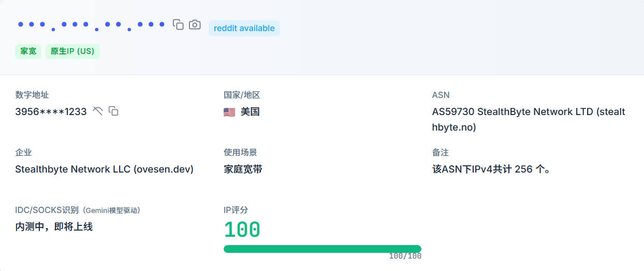Click the IDC/SOCKS识别 label

[47, 210]
